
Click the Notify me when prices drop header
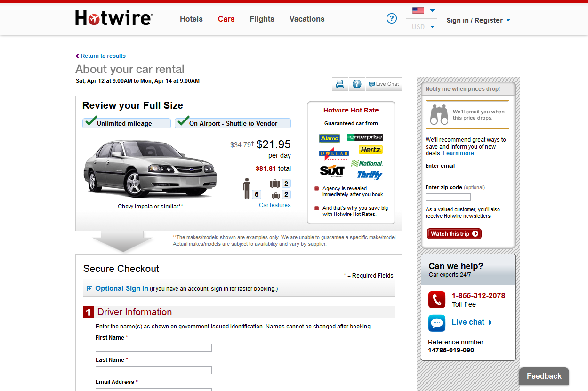point(463,89)
